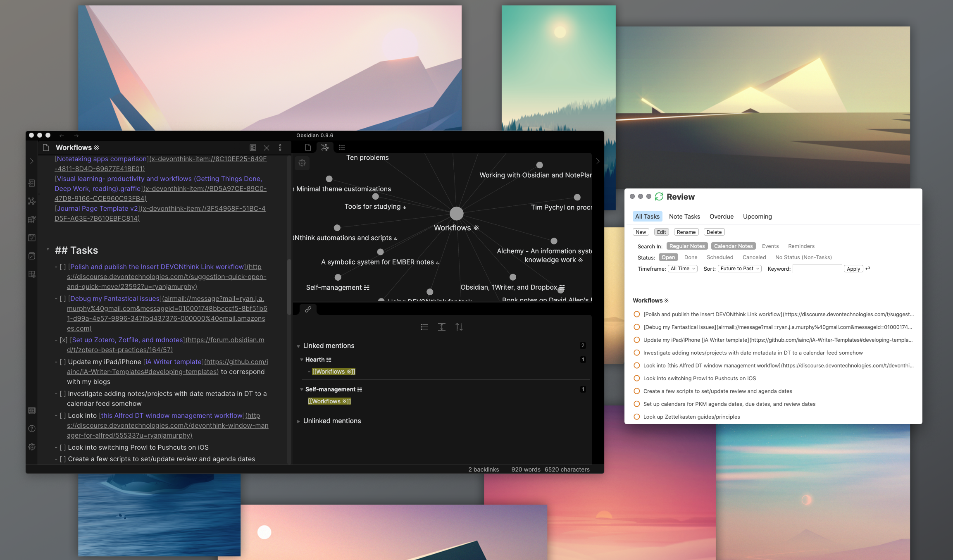The height and width of the screenshot is (560, 953).
Task: Collapse the Self-management backlink group
Action: 302,390
